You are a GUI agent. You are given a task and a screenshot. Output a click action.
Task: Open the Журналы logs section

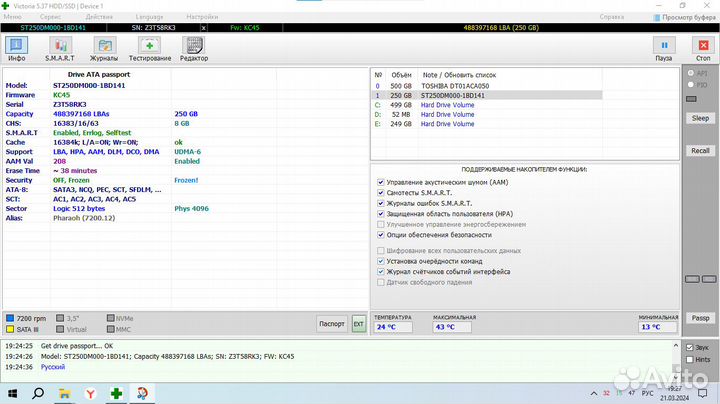(104, 49)
